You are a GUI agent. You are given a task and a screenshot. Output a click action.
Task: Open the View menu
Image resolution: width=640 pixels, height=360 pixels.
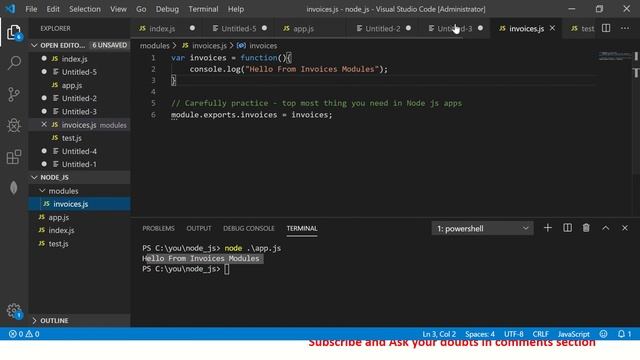tap(118, 9)
